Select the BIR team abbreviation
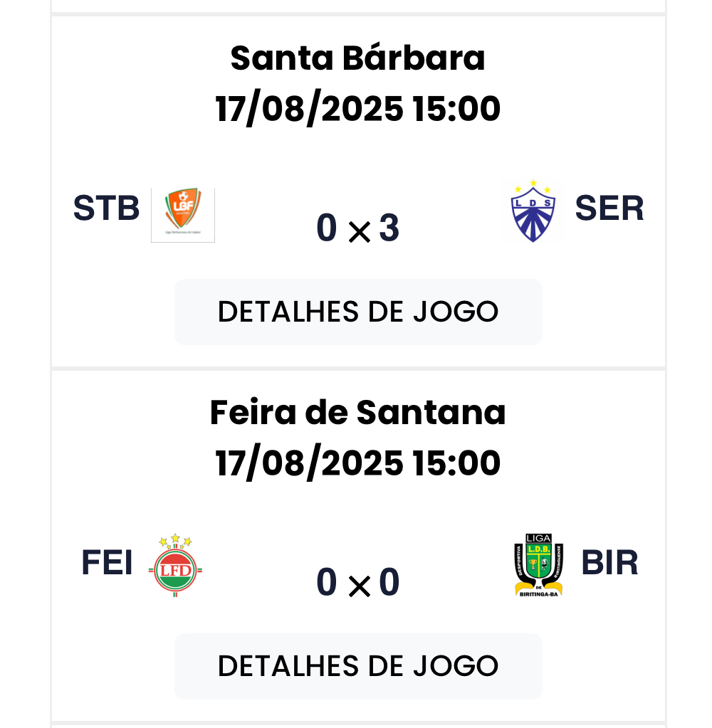This screenshot has height=728, width=712. pos(609,563)
